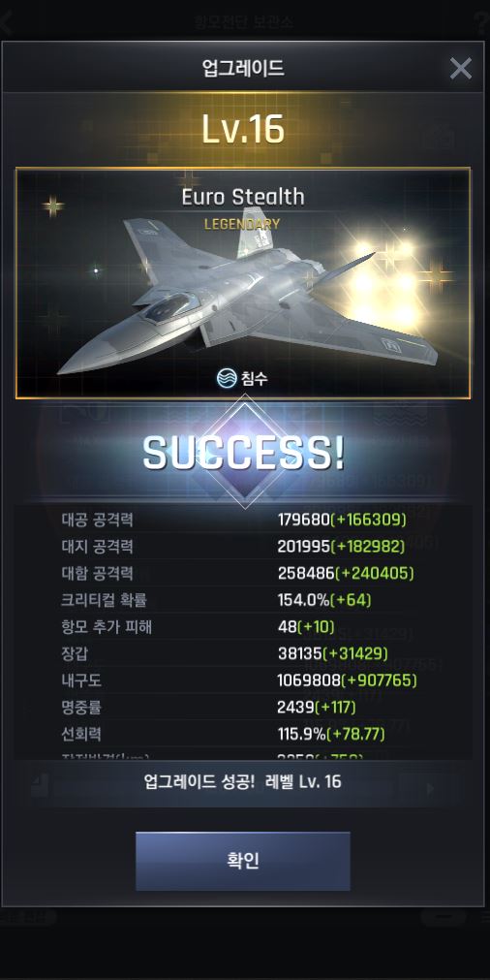This screenshot has width=490, height=980.
Task: Click the SUCCESS! diamond banner
Action: point(243,453)
